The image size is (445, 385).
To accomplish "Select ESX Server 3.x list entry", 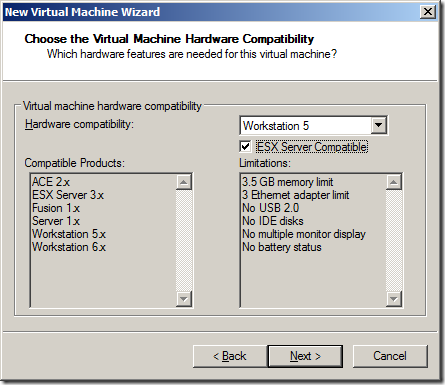I will 68,195.
